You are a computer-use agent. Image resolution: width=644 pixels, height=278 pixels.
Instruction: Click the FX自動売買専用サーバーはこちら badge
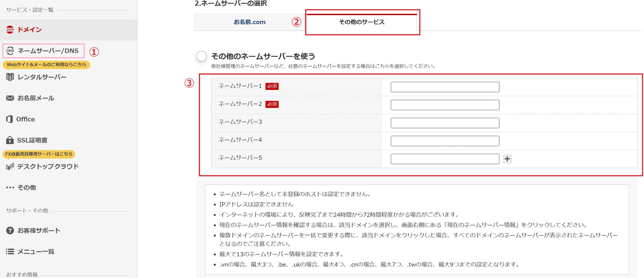click(39, 154)
